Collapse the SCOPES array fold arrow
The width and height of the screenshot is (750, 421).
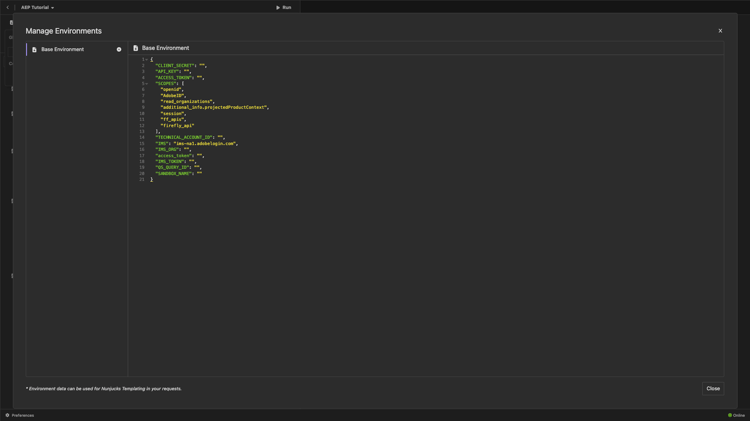[x=147, y=83]
